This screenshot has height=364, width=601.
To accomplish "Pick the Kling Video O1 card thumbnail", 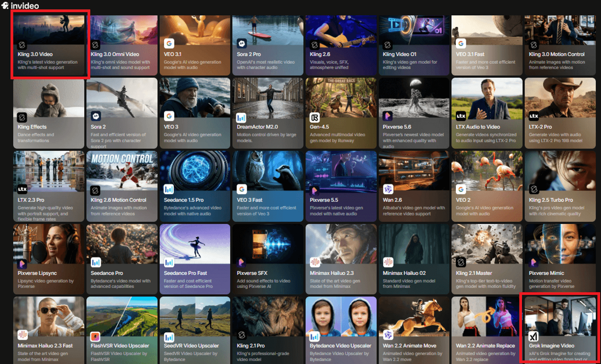I will tap(413, 28).
